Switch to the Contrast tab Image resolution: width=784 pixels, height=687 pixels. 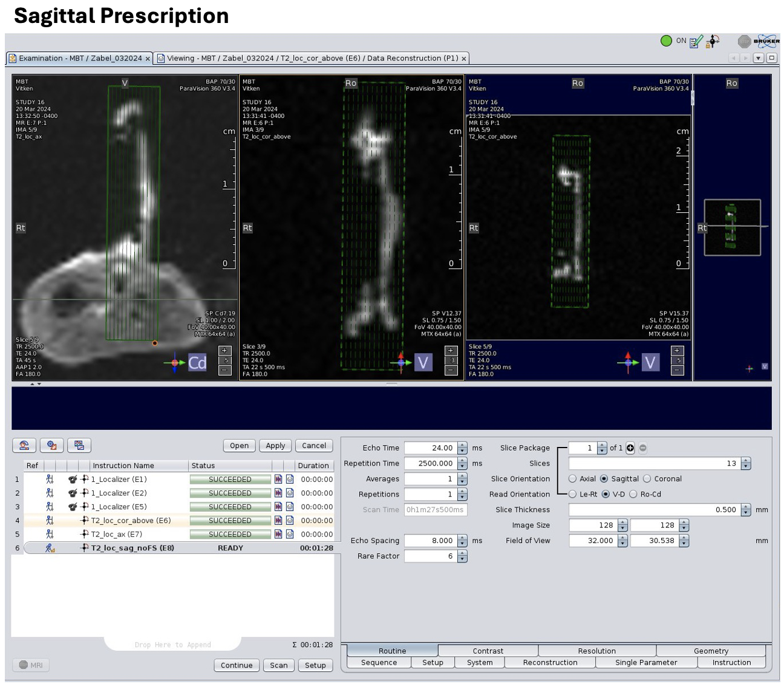coord(488,651)
